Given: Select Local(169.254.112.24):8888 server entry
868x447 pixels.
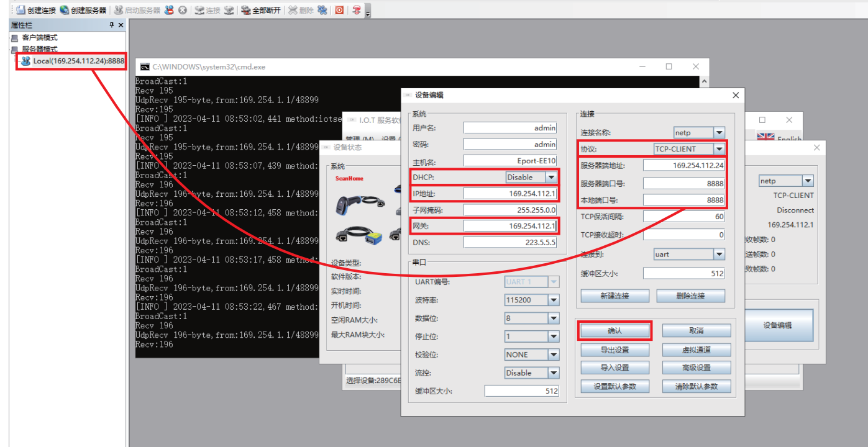Looking at the screenshot, I should point(79,61).
